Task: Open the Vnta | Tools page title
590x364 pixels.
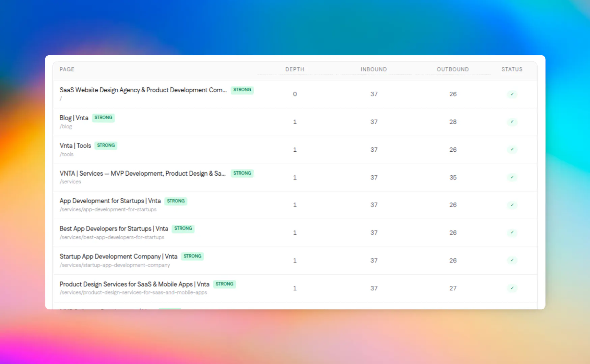Action: [x=75, y=146]
